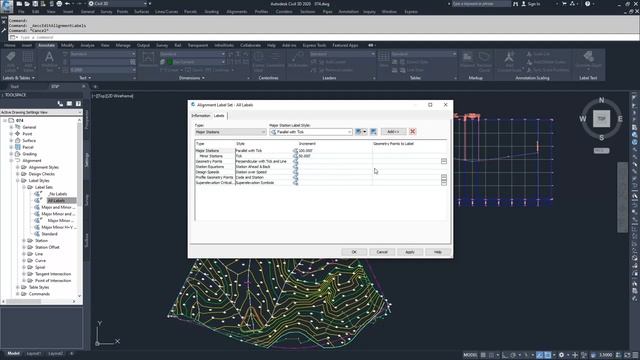Select the Labels tab in the dialog
Screen dimensions: 640x360
[219, 116]
